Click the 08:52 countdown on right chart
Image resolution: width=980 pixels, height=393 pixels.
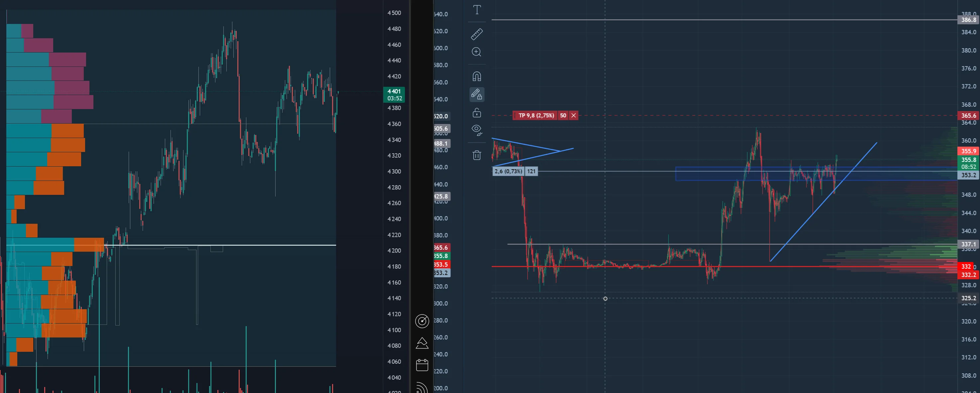(969, 167)
